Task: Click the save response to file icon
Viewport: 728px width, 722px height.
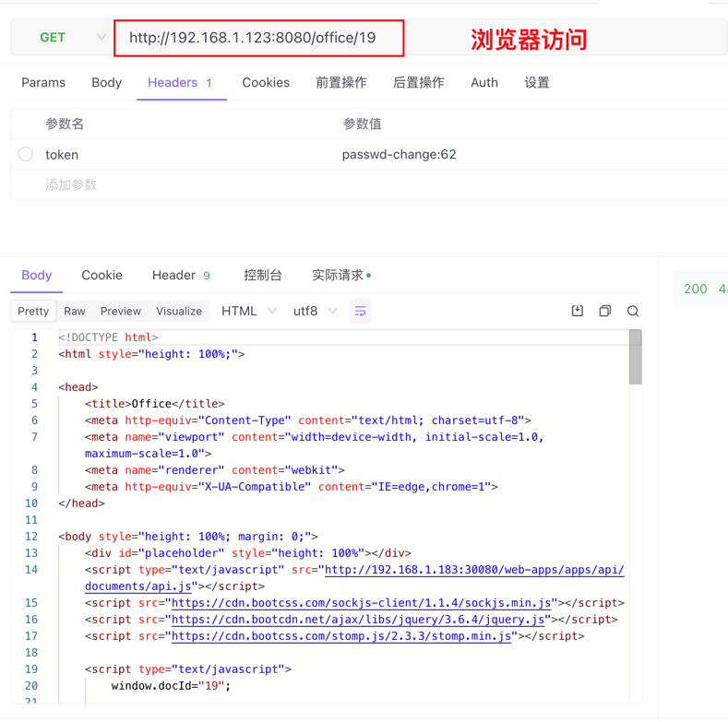Action: click(577, 311)
